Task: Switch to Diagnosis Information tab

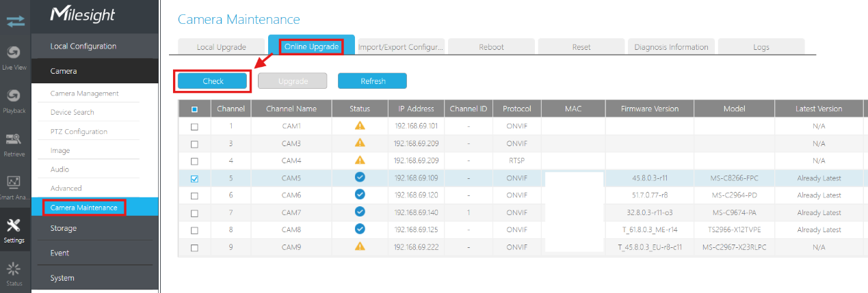Action: coord(671,47)
